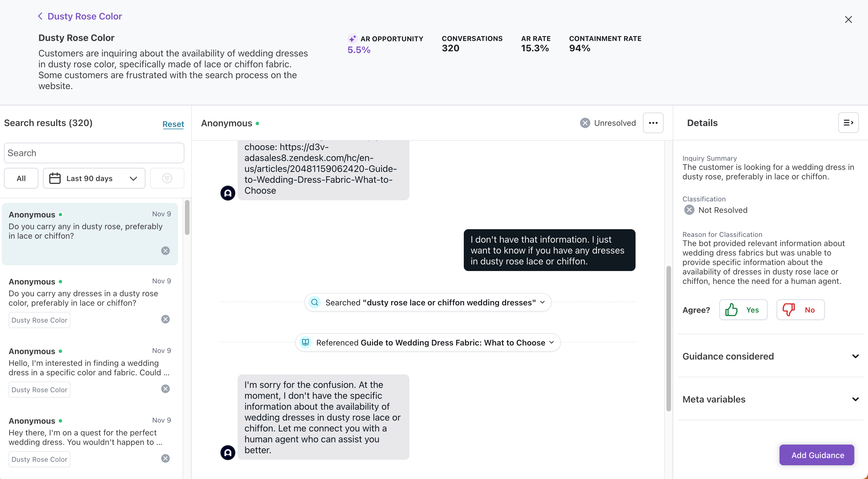
Task: Open the Last 90 days date dropdown
Action: pos(94,178)
